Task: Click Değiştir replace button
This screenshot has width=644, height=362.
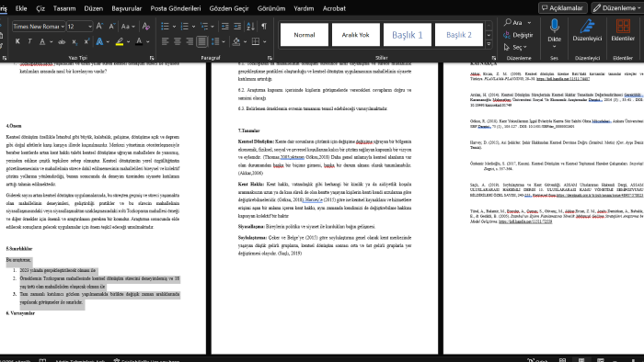Action: tap(518, 35)
